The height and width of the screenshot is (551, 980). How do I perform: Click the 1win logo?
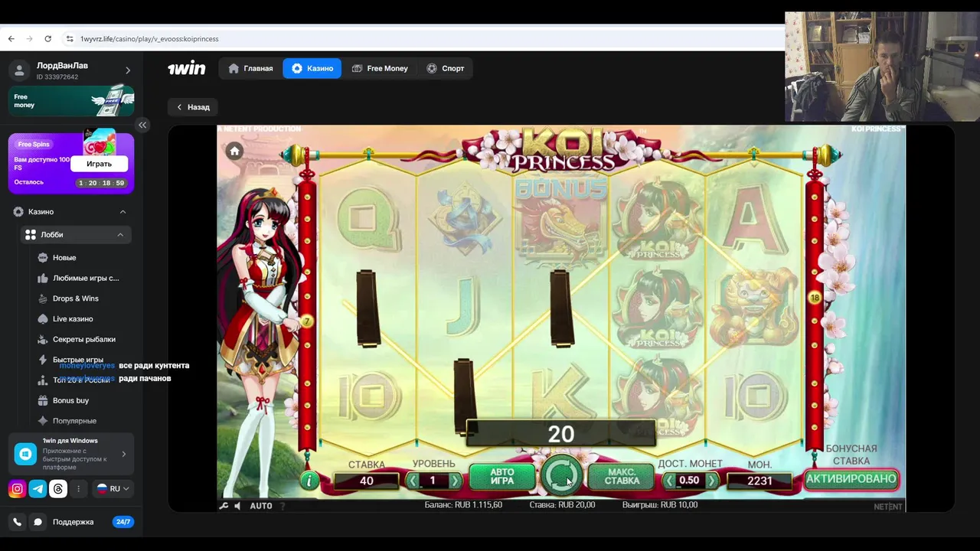(187, 68)
